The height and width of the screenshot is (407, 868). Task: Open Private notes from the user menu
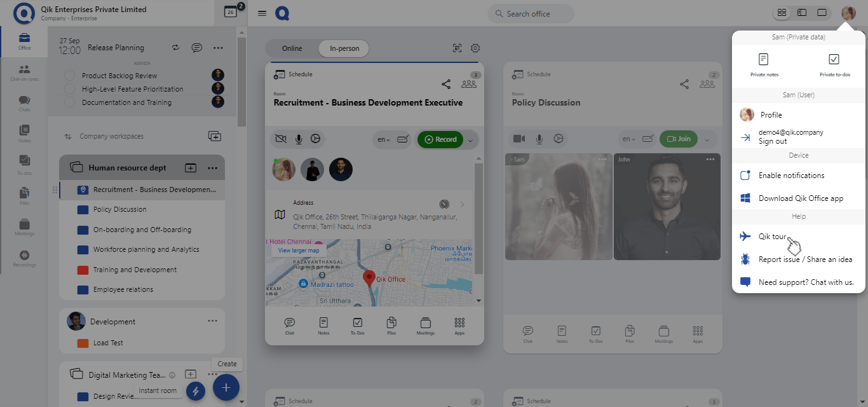tap(764, 64)
